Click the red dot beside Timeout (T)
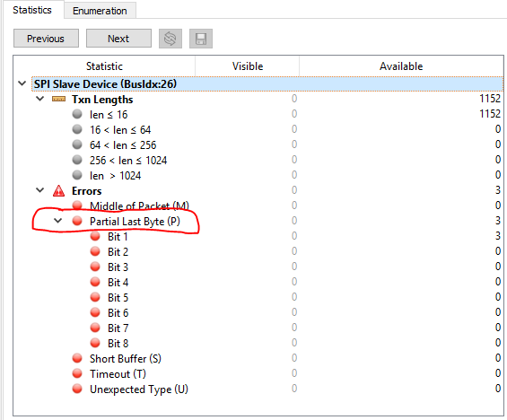The width and height of the screenshot is (507, 420). click(77, 373)
